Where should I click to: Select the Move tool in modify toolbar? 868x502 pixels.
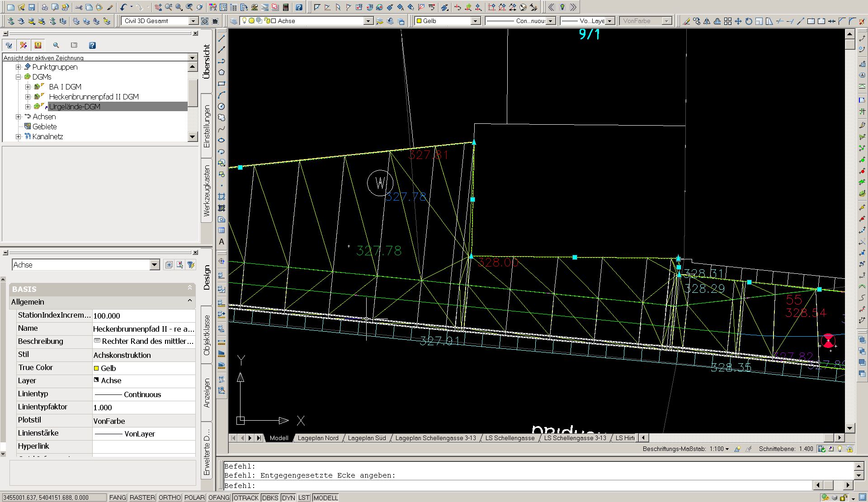[x=738, y=21]
